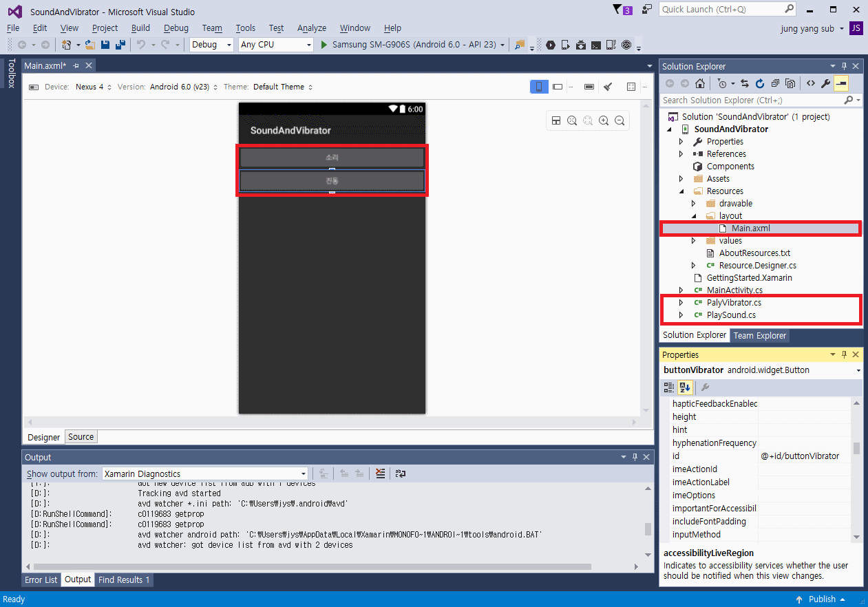Click the designer layout grid icon
The width and height of the screenshot is (868, 607).
click(x=556, y=120)
